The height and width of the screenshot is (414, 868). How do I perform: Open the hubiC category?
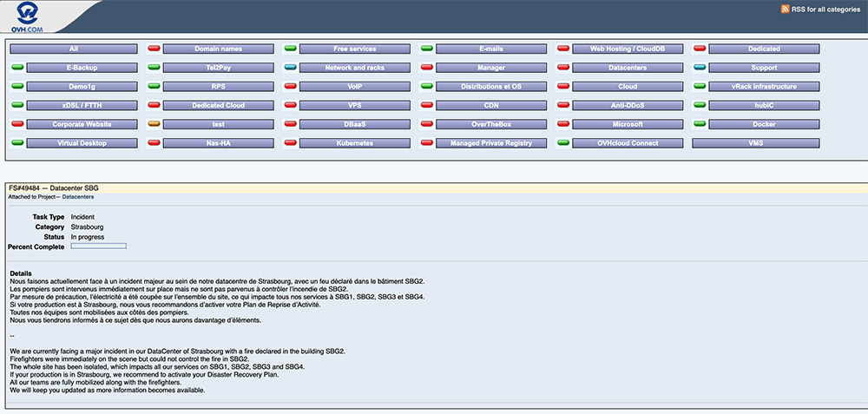tap(764, 105)
